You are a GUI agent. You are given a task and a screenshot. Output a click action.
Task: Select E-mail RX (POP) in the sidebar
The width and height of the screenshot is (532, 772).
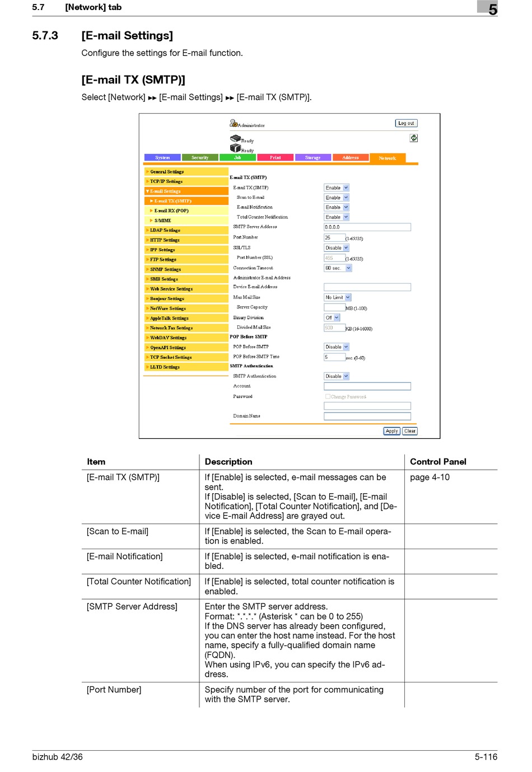tap(186, 211)
